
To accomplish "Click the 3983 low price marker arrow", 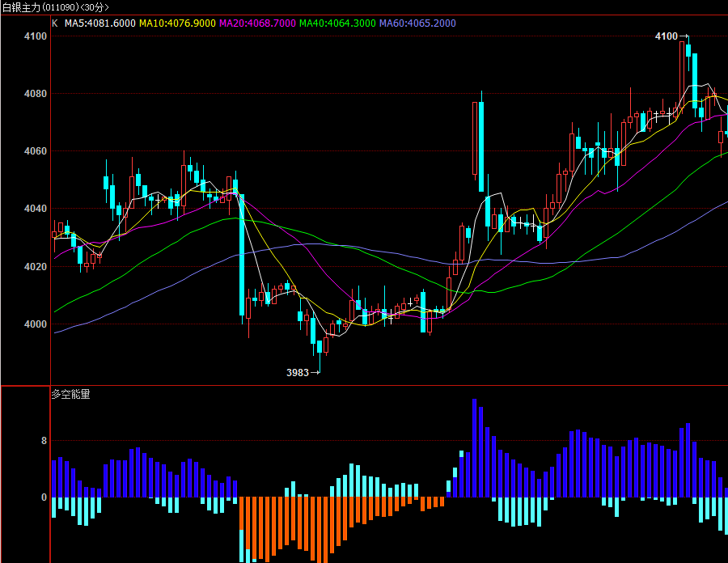I will (303, 372).
